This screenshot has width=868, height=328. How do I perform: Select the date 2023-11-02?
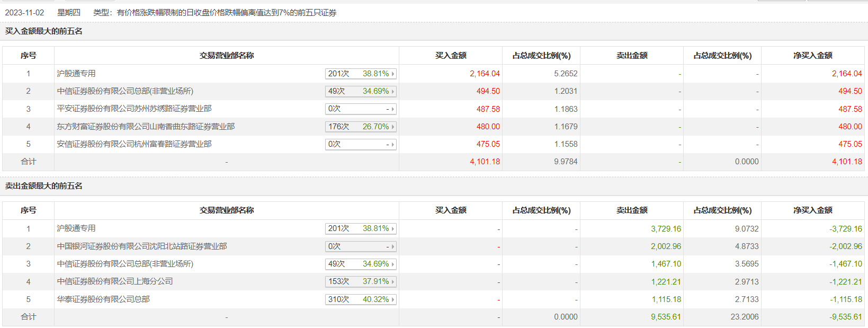[24, 13]
